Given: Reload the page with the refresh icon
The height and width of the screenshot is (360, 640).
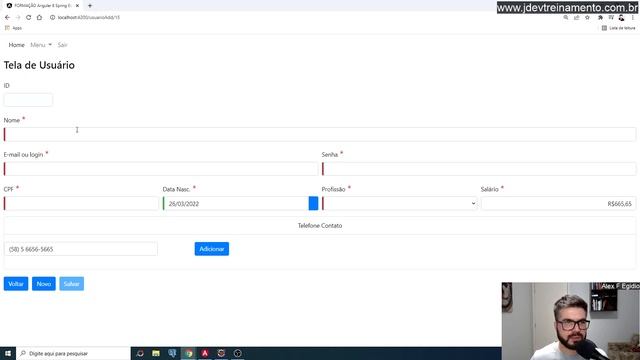Looking at the screenshot, I should [x=29, y=18].
